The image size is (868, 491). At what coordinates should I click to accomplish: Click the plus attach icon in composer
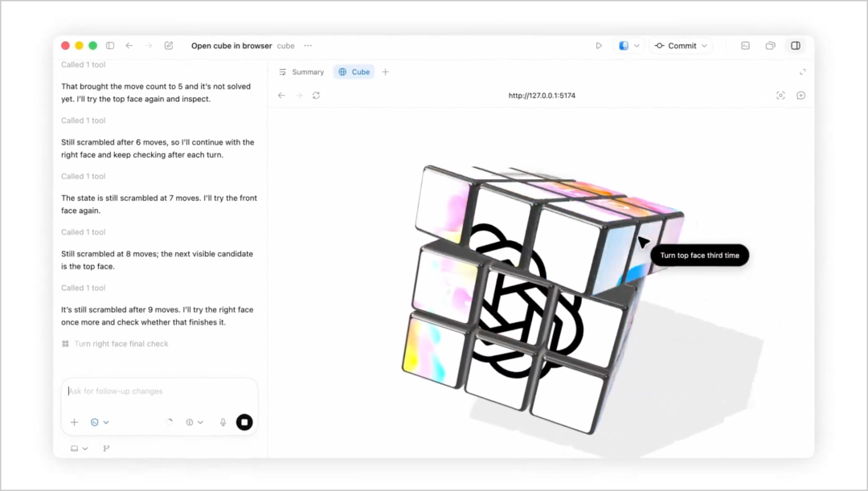74,423
